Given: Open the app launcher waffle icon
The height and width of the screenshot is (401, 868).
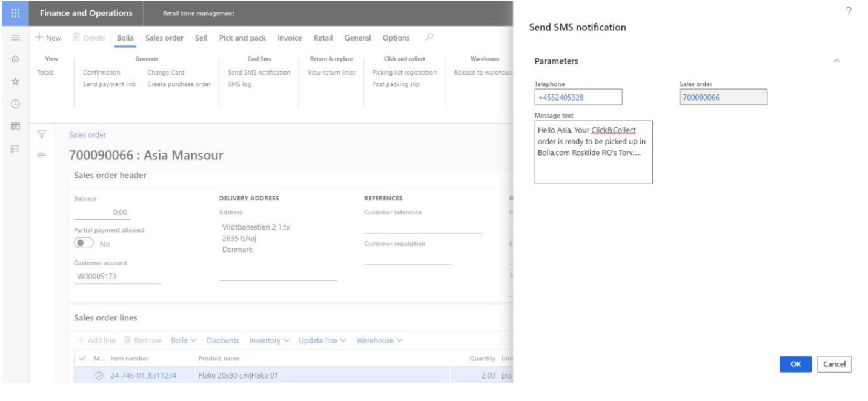Looking at the screenshot, I should pyautogui.click(x=16, y=13).
